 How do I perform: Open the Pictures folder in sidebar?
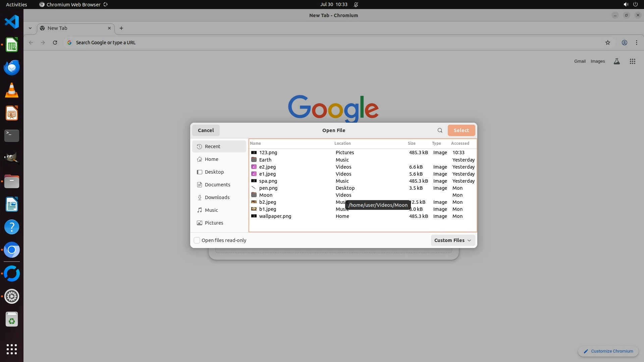point(214,223)
